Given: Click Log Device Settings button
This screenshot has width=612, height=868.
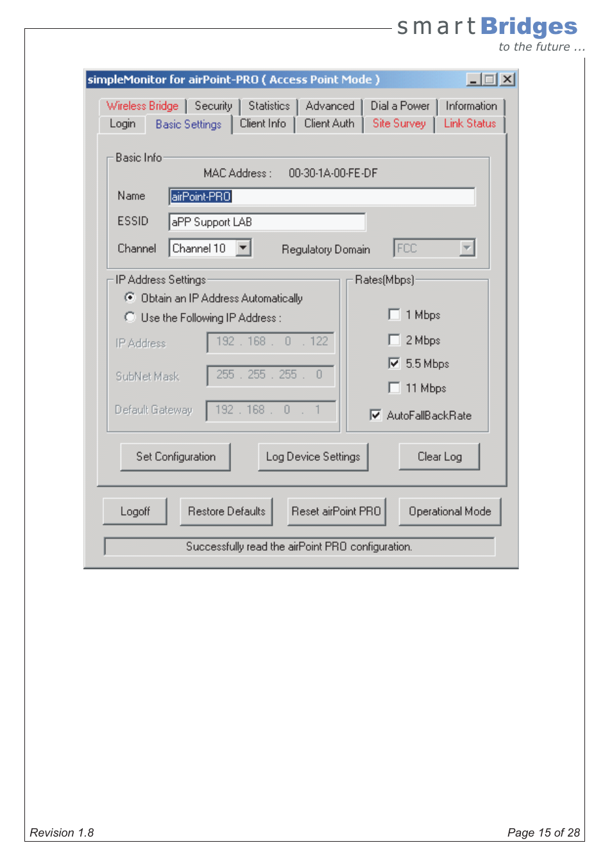Looking at the screenshot, I should click(313, 456).
